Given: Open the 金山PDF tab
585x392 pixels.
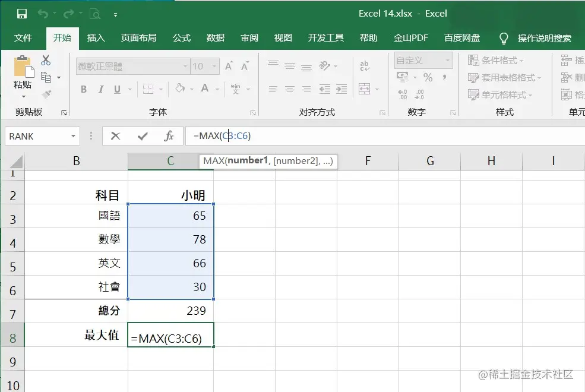Looking at the screenshot, I should [x=411, y=37].
